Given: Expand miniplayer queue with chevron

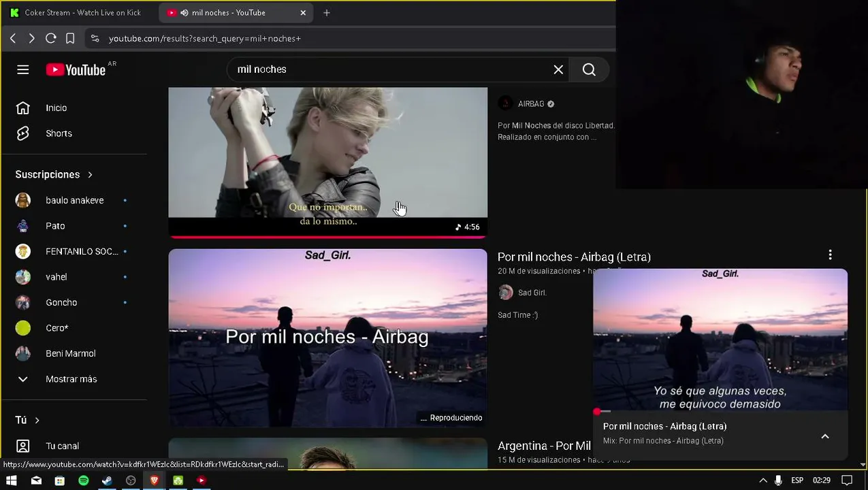Looking at the screenshot, I should (825, 436).
